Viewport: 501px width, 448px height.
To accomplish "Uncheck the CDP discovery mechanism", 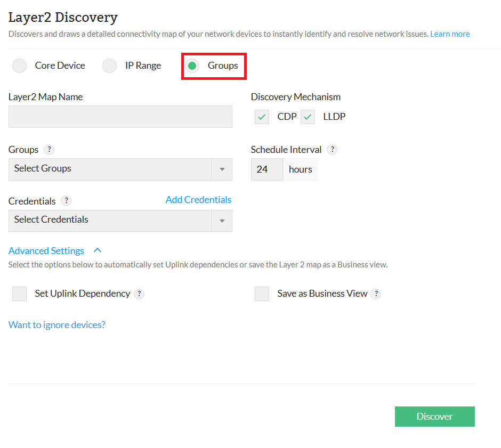I will click(262, 117).
